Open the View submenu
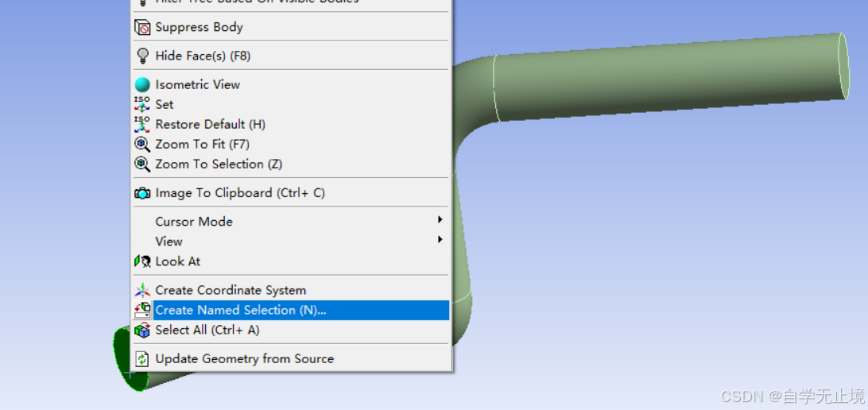The width and height of the screenshot is (868, 410). tap(291, 242)
